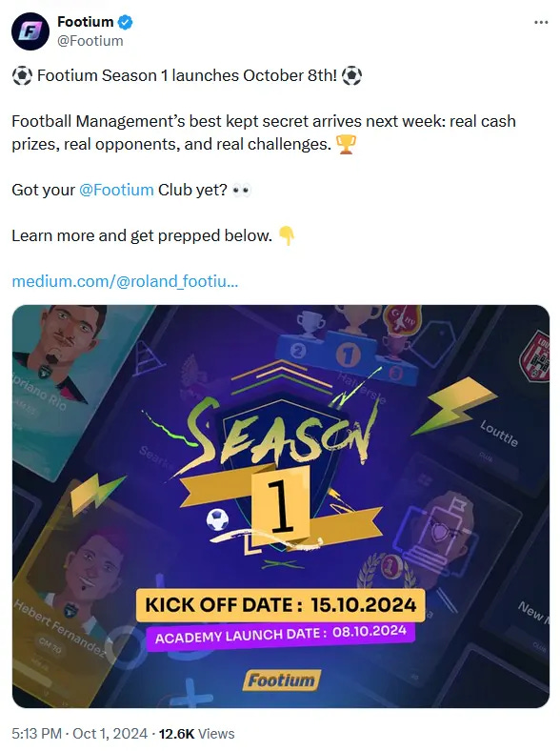Image resolution: width=560 pixels, height=751 pixels.
Task: Click the Academy Launch Date purple label
Action: click(x=281, y=634)
